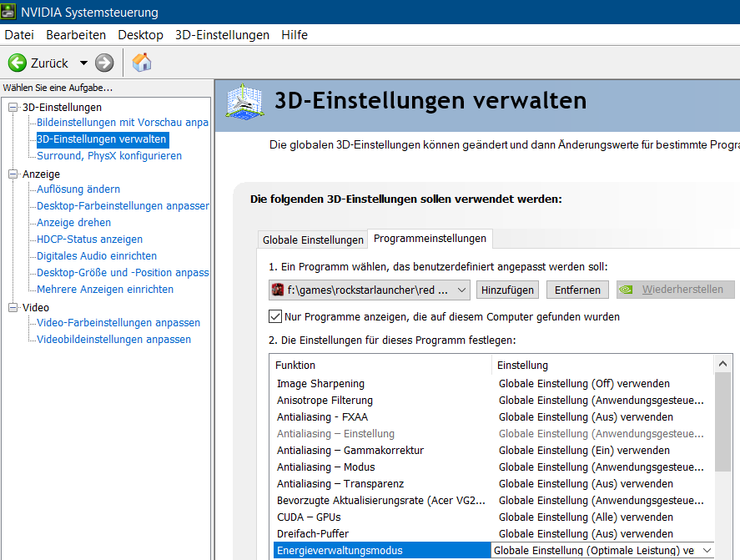Open Video-Farbeinstellungen anpassen

coord(118,322)
